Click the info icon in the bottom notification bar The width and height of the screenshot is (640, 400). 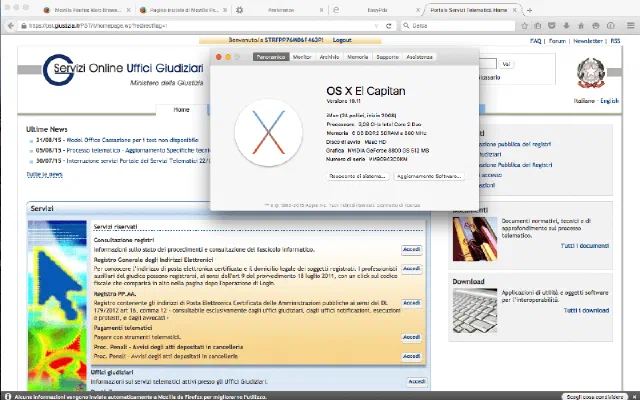pyautogui.click(x=8, y=396)
